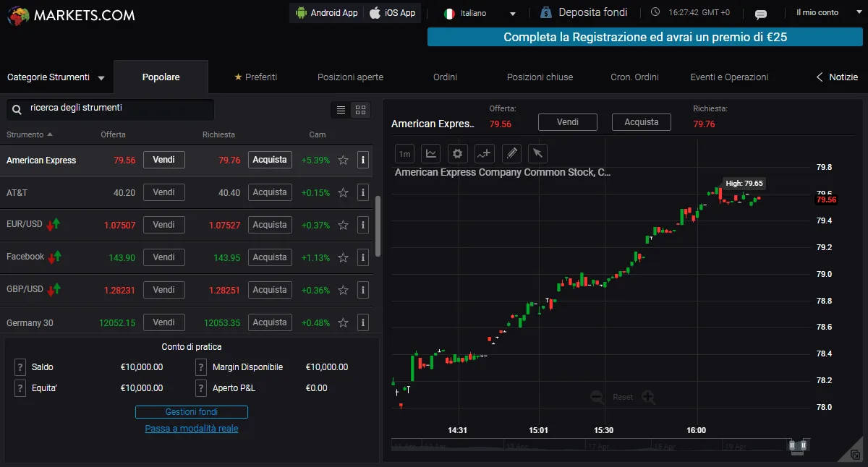
Task: Favorite the Germany 30 instrument star
Action: click(x=344, y=322)
